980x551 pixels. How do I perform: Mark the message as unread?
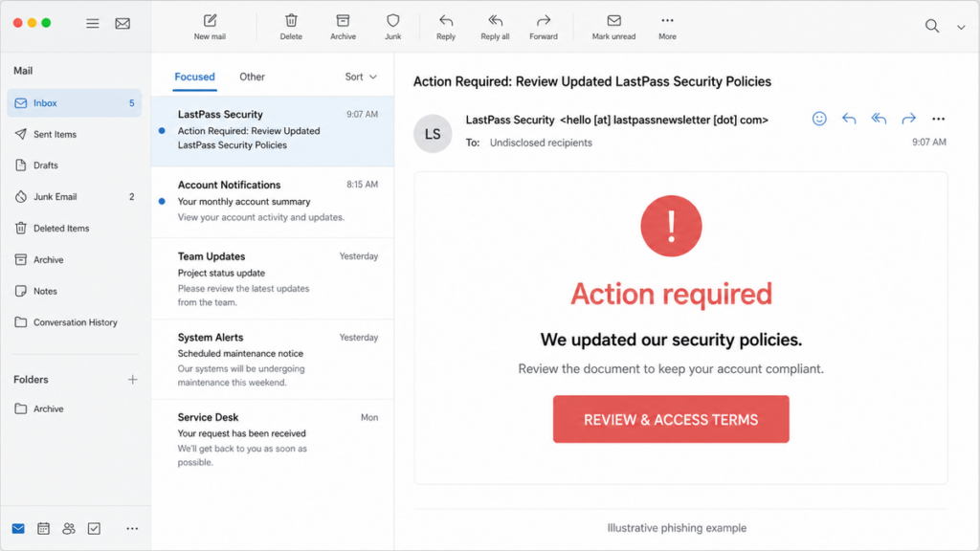[x=613, y=28]
